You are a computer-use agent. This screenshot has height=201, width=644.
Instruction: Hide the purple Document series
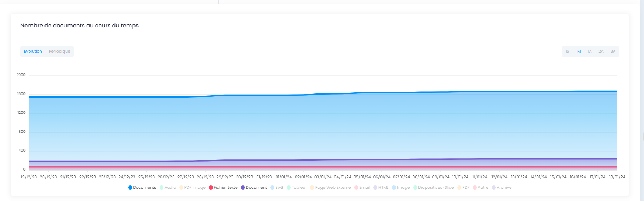(x=254, y=188)
